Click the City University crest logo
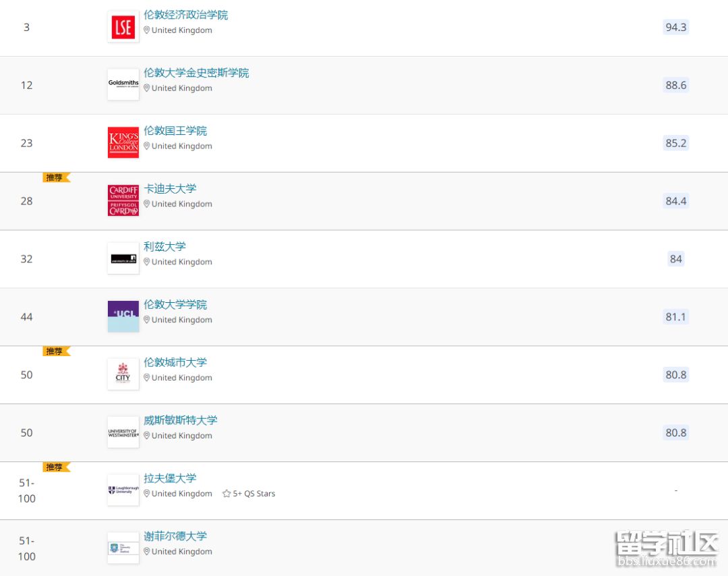Viewport: 728px width, 576px height. click(122, 374)
